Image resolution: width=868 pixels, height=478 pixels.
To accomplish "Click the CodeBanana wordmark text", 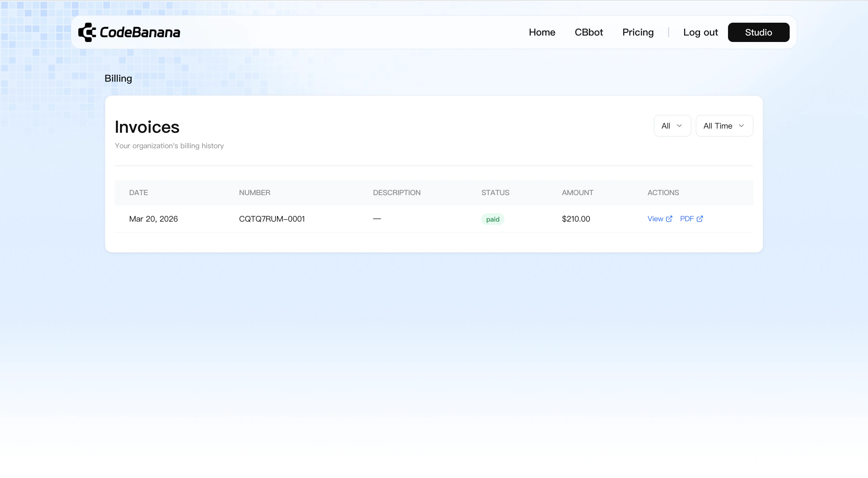I will click(x=140, y=33).
